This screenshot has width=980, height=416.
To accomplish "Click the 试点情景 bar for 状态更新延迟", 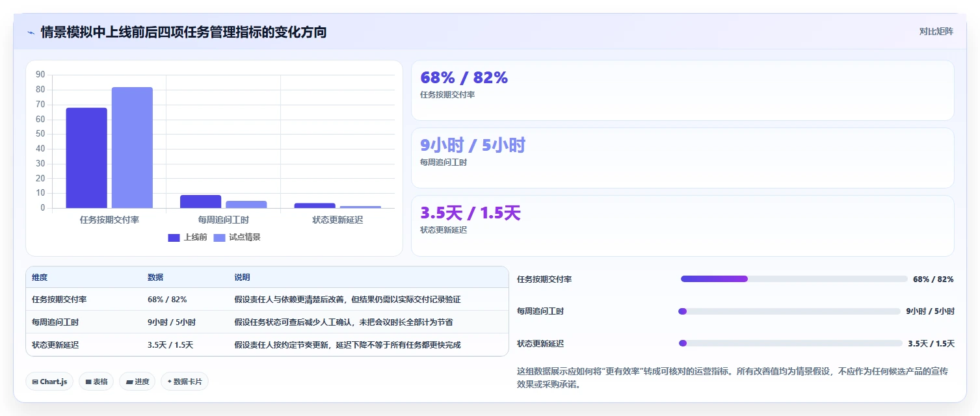I will (x=360, y=207).
